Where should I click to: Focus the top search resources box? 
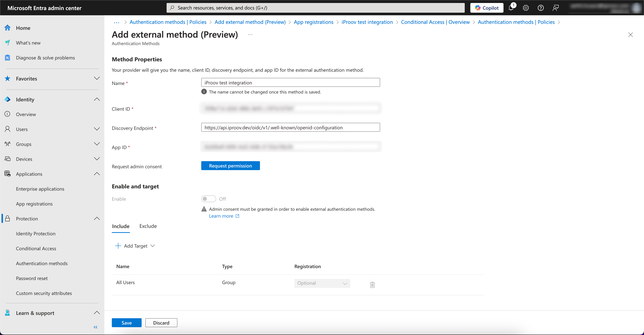click(x=315, y=8)
